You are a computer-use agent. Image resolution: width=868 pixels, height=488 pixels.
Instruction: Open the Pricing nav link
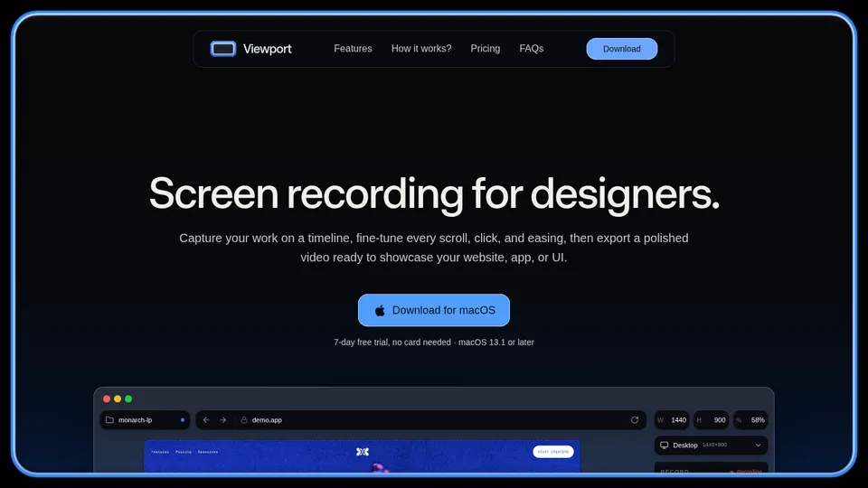[x=485, y=49]
